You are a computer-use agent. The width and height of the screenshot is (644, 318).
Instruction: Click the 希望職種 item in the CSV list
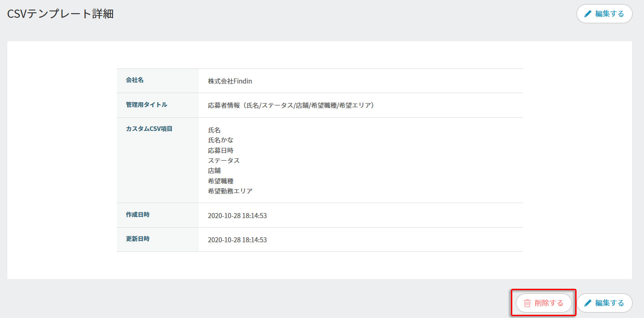[221, 181]
